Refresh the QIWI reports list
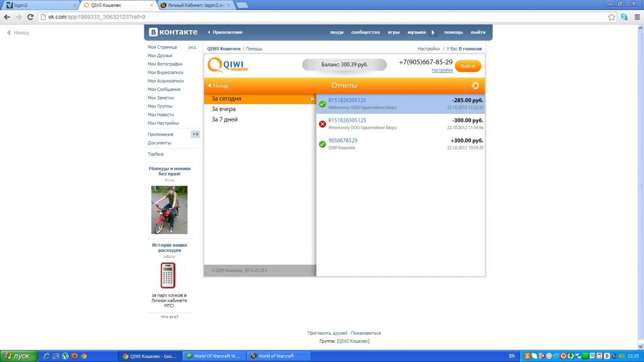Image resolution: width=644 pixels, height=362 pixels. point(475,86)
